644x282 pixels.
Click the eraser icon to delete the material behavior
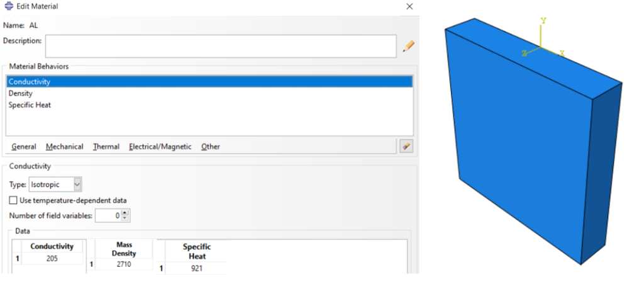(x=406, y=146)
